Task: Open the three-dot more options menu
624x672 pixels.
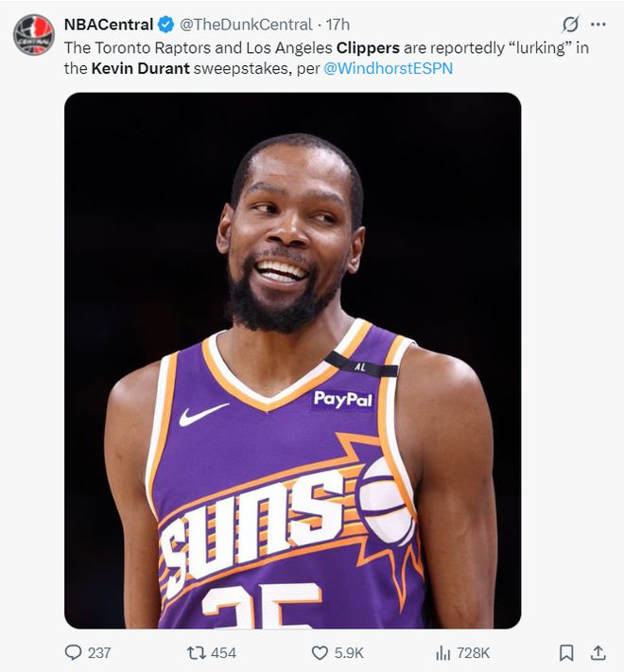Action: tap(598, 25)
